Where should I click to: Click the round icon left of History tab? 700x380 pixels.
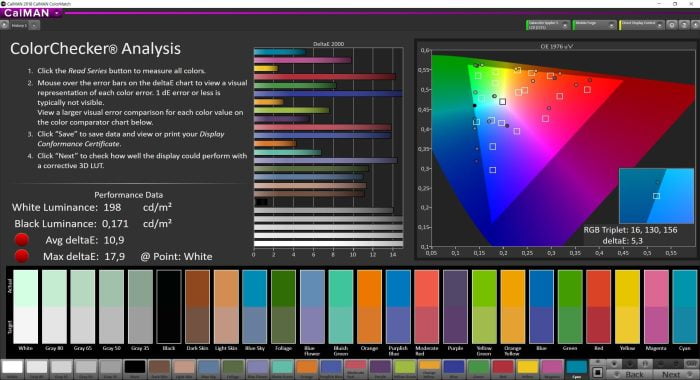point(4,25)
